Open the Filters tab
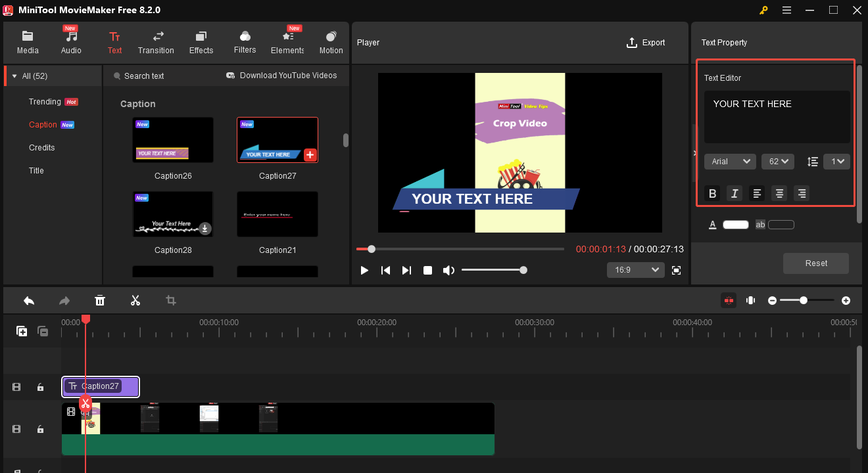This screenshot has height=473, width=868. pos(245,42)
